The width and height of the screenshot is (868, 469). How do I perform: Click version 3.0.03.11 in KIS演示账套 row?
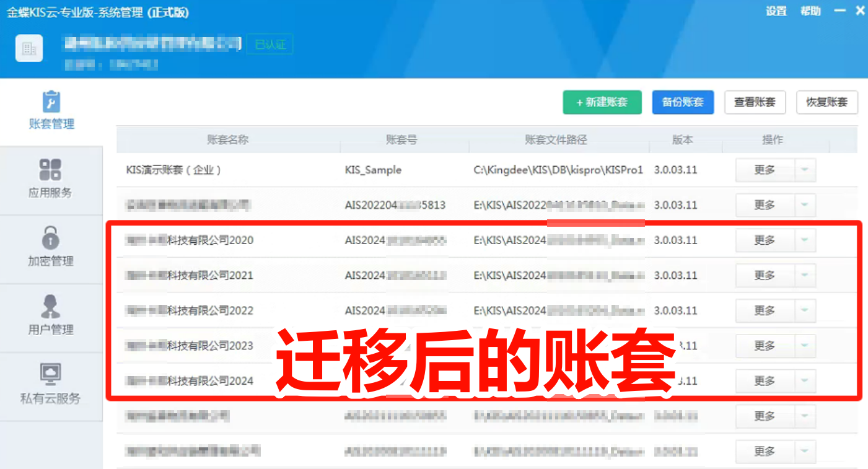click(675, 170)
